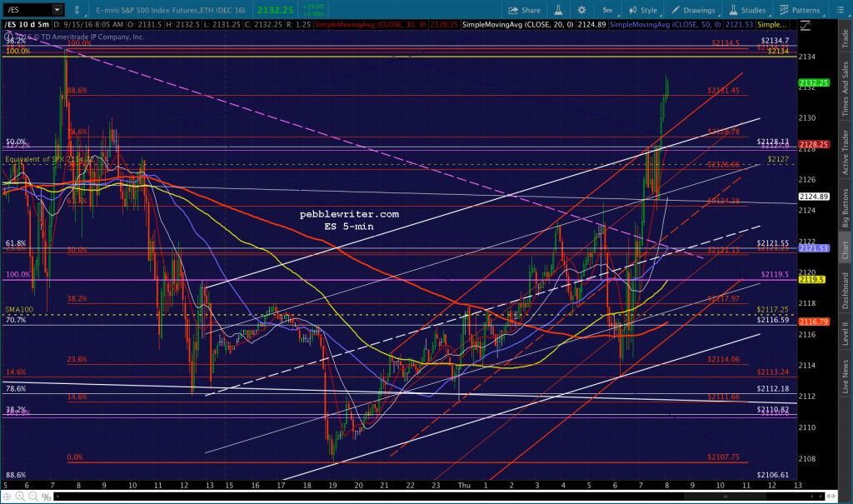Click the pebblewriter.com text annotation
The height and width of the screenshot is (504, 853).
tap(349, 214)
